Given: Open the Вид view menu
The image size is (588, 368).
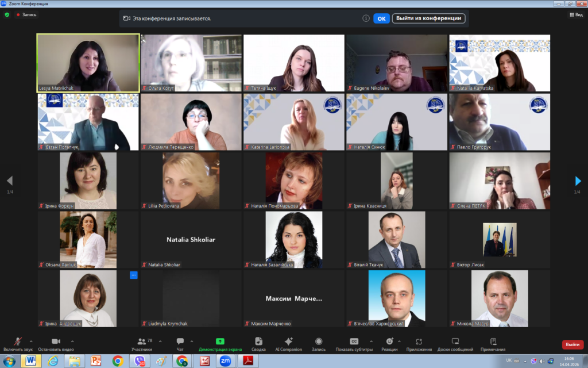Looking at the screenshot, I should (575, 15).
